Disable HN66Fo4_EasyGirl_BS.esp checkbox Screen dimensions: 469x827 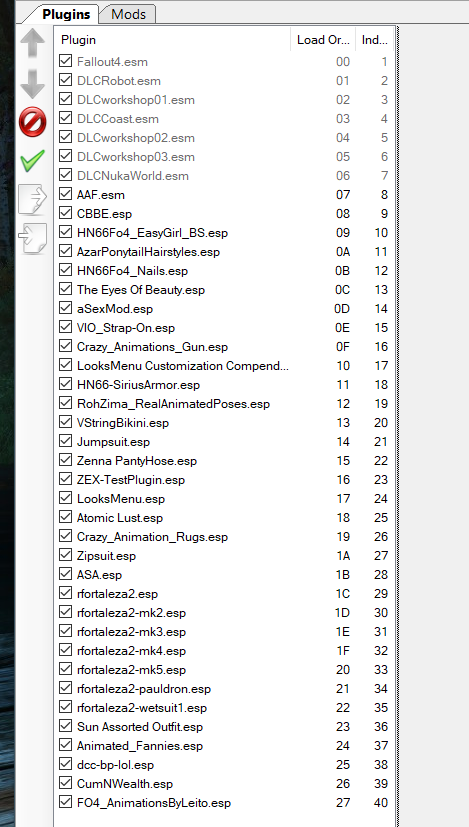(x=65, y=232)
